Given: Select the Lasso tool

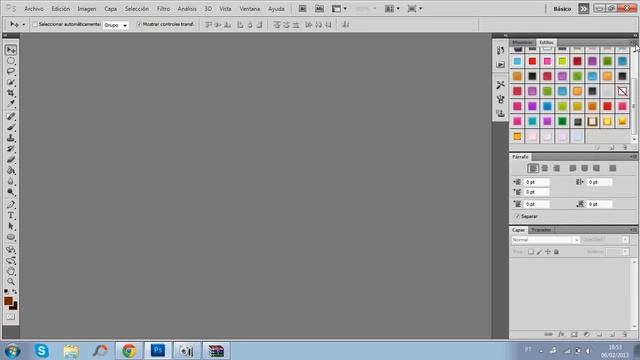Looking at the screenshot, I should 11,71.
